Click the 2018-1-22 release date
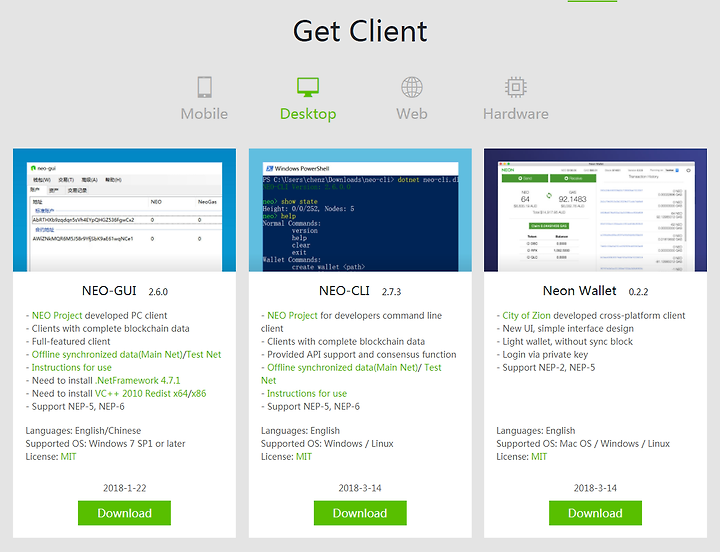Image resolution: width=720 pixels, height=552 pixels. point(124,488)
